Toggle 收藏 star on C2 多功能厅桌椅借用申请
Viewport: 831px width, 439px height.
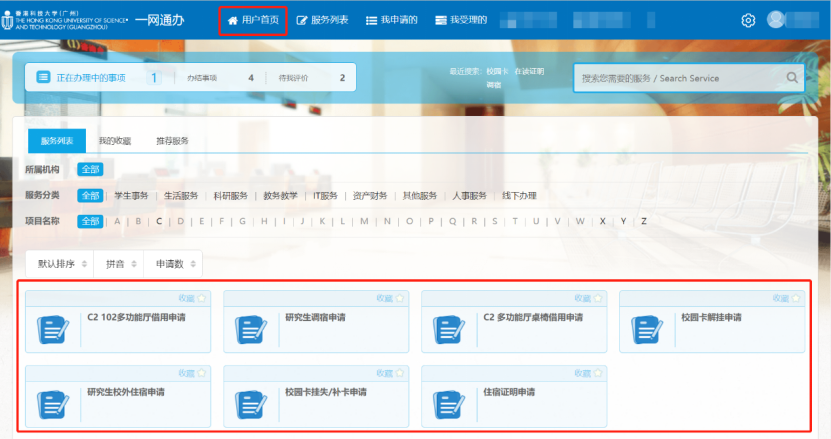point(598,298)
